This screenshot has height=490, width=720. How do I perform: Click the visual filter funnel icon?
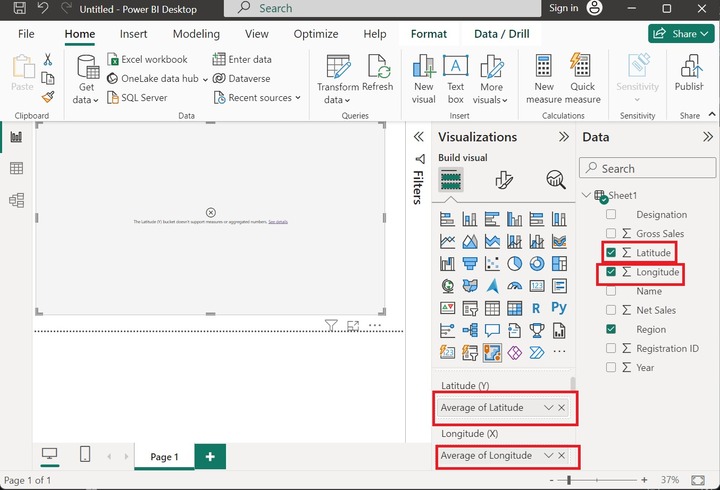pyautogui.click(x=331, y=326)
